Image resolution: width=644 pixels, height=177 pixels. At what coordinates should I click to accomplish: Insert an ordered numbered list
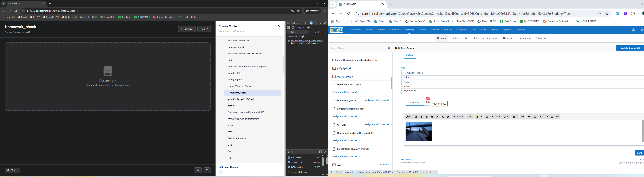(x=486, y=117)
